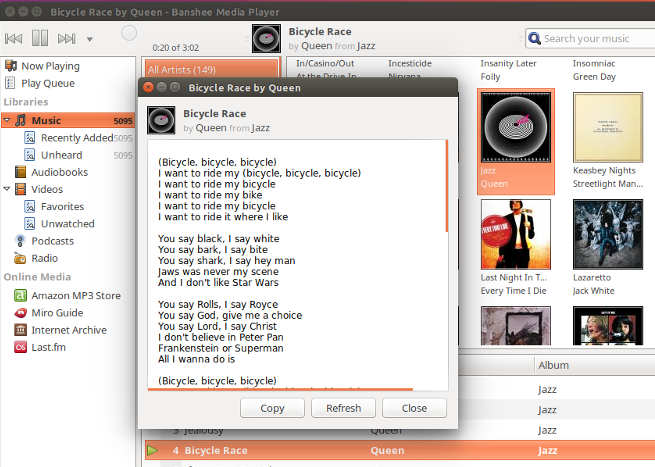Image resolution: width=655 pixels, height=467 pixels.
Task: Select the playing Bicycle Race track row
Action: tap(400, 450)
